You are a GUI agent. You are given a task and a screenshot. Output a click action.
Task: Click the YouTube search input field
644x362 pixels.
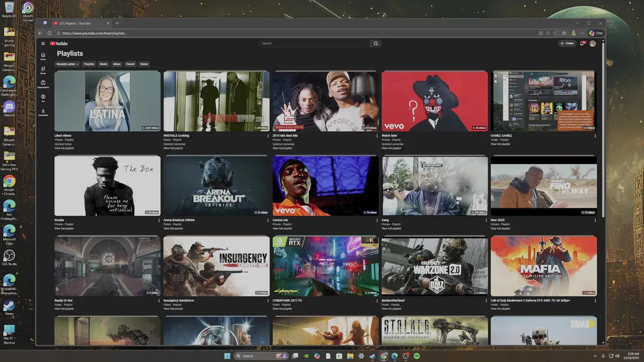pyautogui.click(x=314, y=44)
